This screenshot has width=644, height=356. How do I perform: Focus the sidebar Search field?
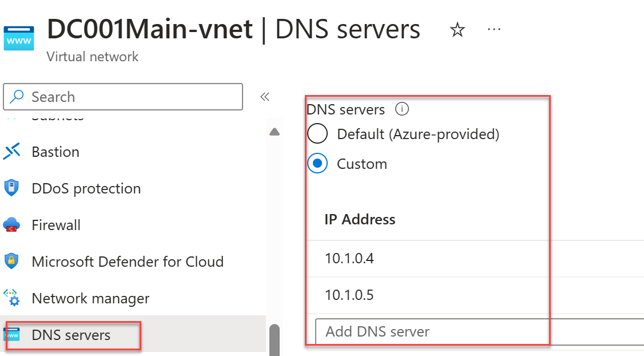123,97
